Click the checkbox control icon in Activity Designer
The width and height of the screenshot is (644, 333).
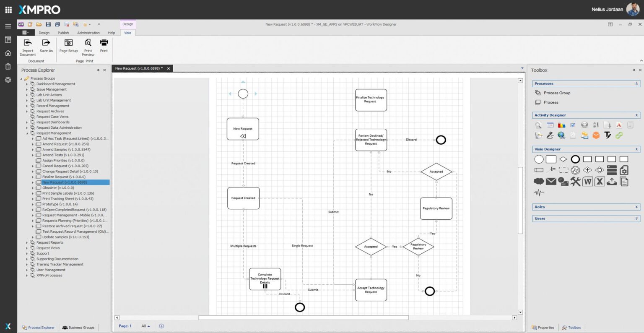coord(573,125)
